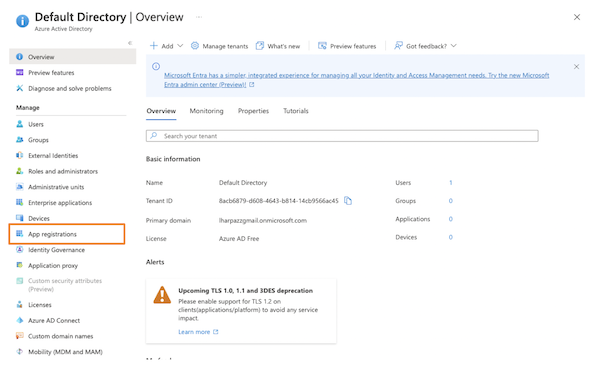Click the Licenses icon
The width and height of the screenshot is (600, 370).
point(20,305)
